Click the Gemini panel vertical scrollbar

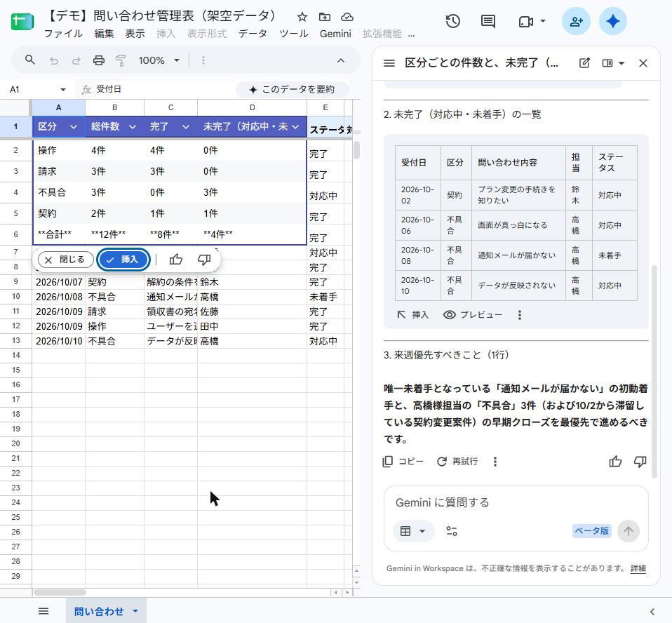click(654, 372)
